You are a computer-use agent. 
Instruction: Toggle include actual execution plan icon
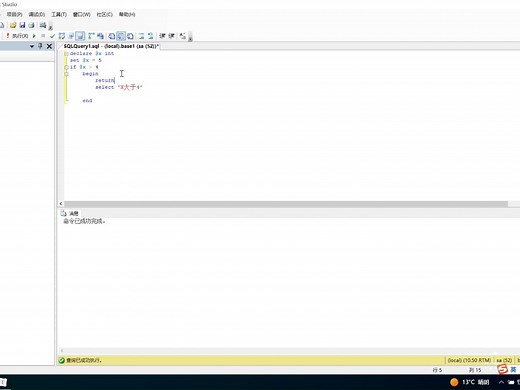(91, 36)
